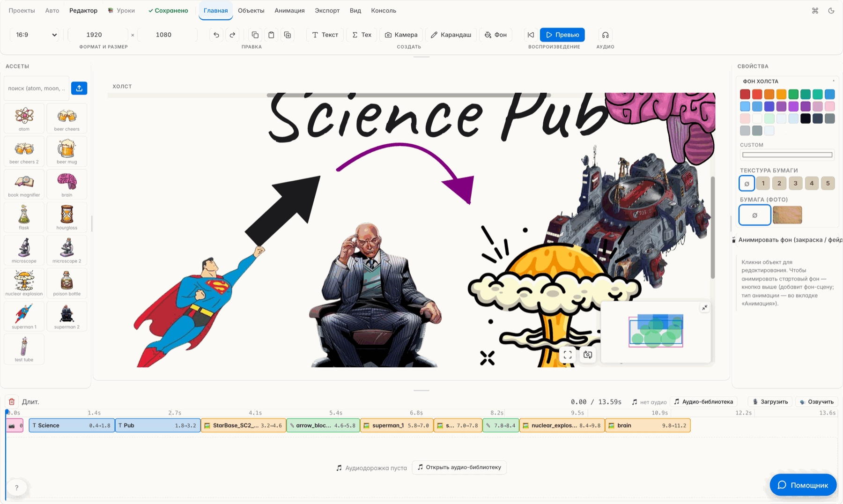
Task: Collapse the Фон холста section
Action: tap(834, 81)
